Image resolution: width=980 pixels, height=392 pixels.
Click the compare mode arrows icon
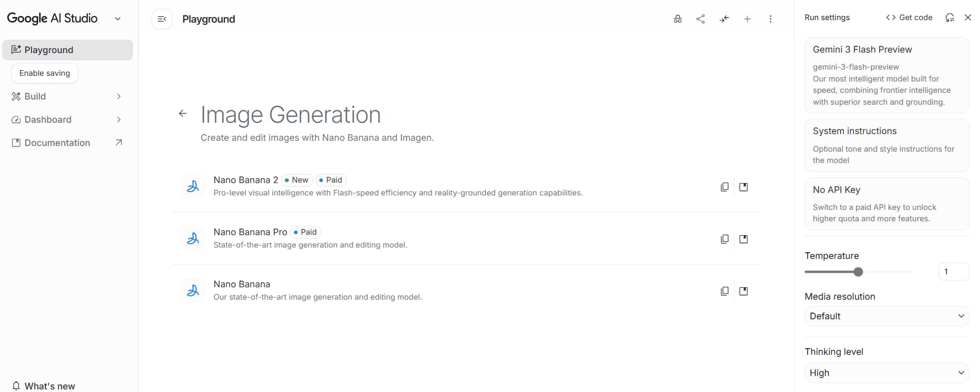point(724,19)
